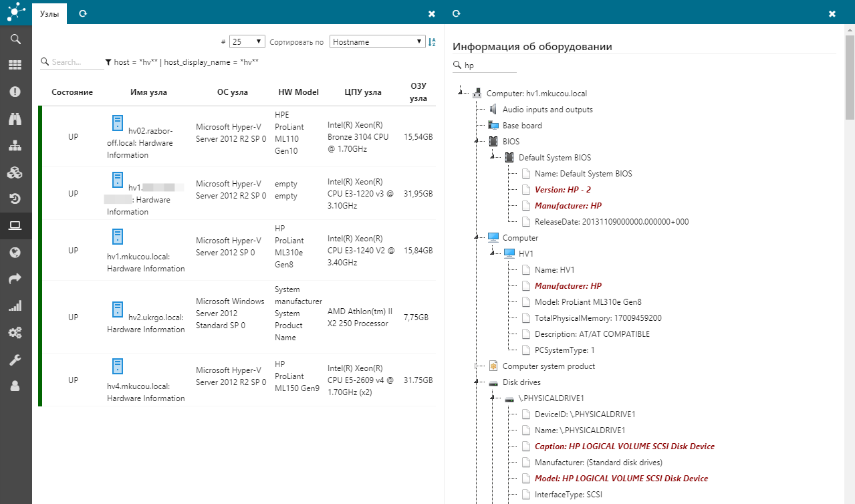Viewport: 855px width, 504px height.
Task: Toggle the alphabetical sort order icon
Action: click(x=432, y=42)
